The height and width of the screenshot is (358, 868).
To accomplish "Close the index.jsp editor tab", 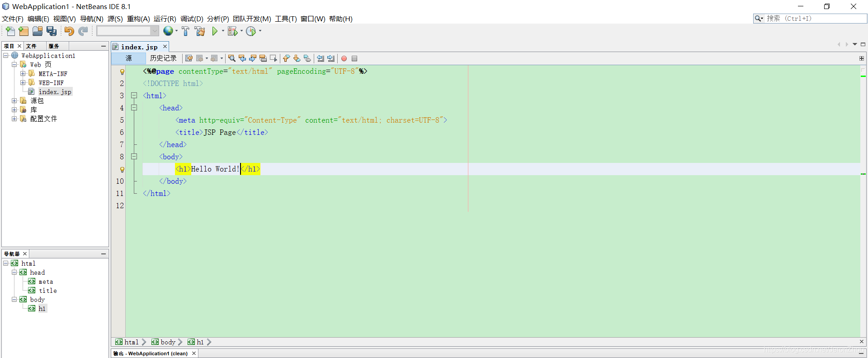I will [x=165, y=47].
